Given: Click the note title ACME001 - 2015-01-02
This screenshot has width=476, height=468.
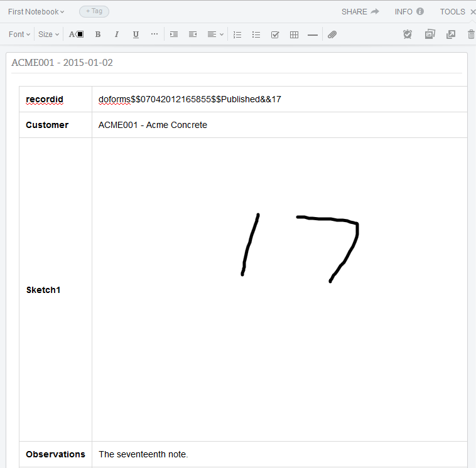Looking at the screenshot, I should pyautogui.click(x=62, y=63).
